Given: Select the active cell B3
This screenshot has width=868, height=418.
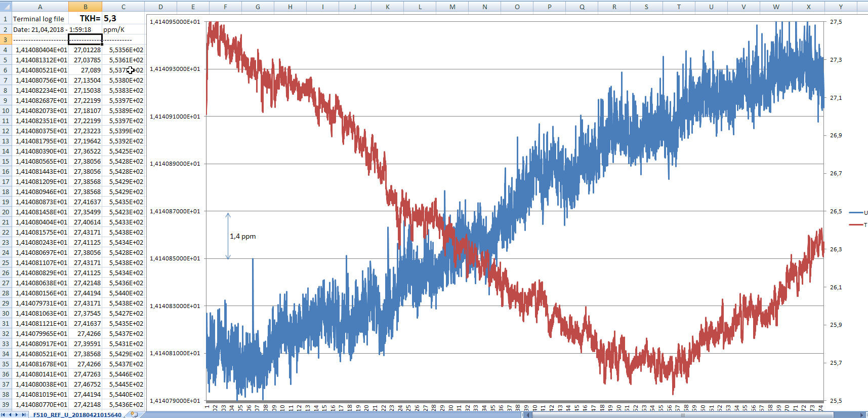Looking at the screenshot, I should [x=86, y=40].
